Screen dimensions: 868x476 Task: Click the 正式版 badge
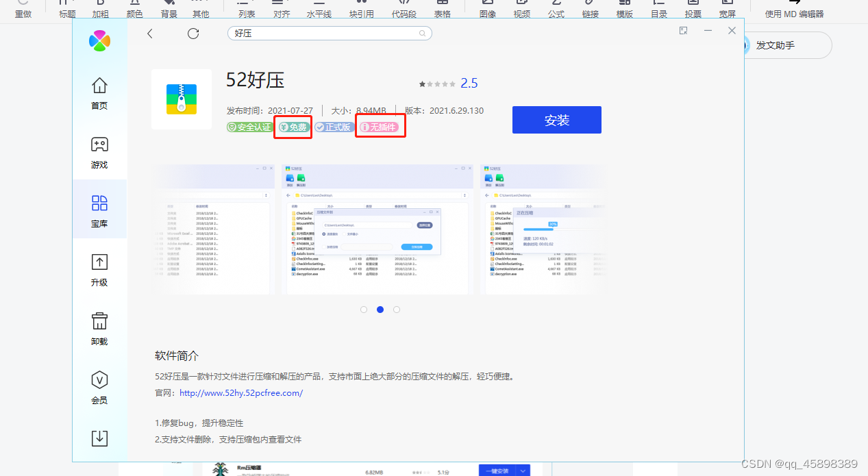coord(334,127)
